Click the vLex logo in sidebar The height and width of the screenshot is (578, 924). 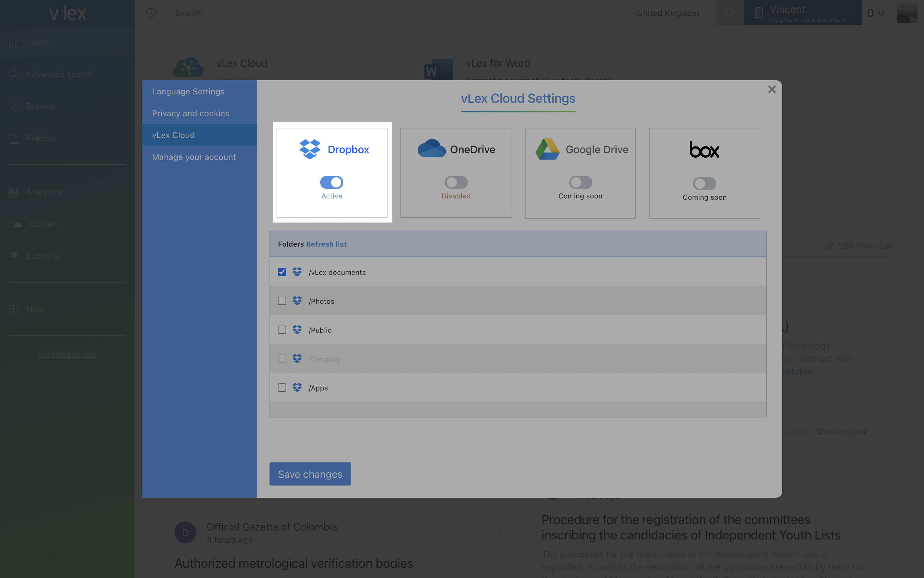68,13
